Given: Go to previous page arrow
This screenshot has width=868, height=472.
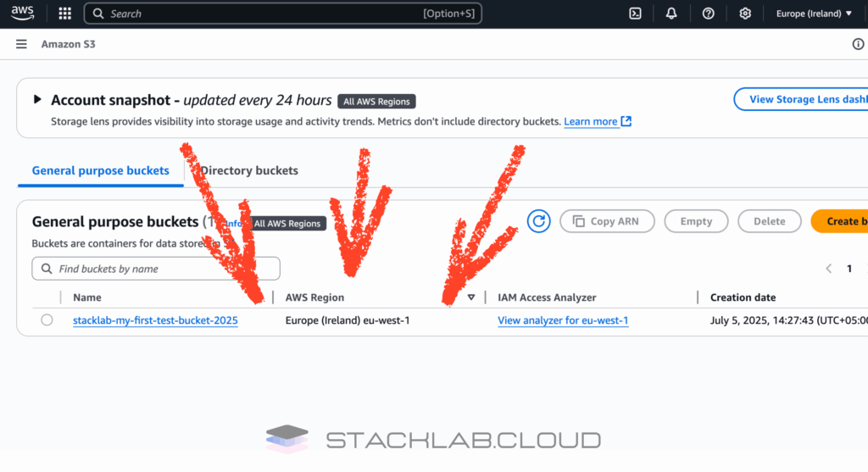Looking at the screenshot, I should (x=829, y=269).
